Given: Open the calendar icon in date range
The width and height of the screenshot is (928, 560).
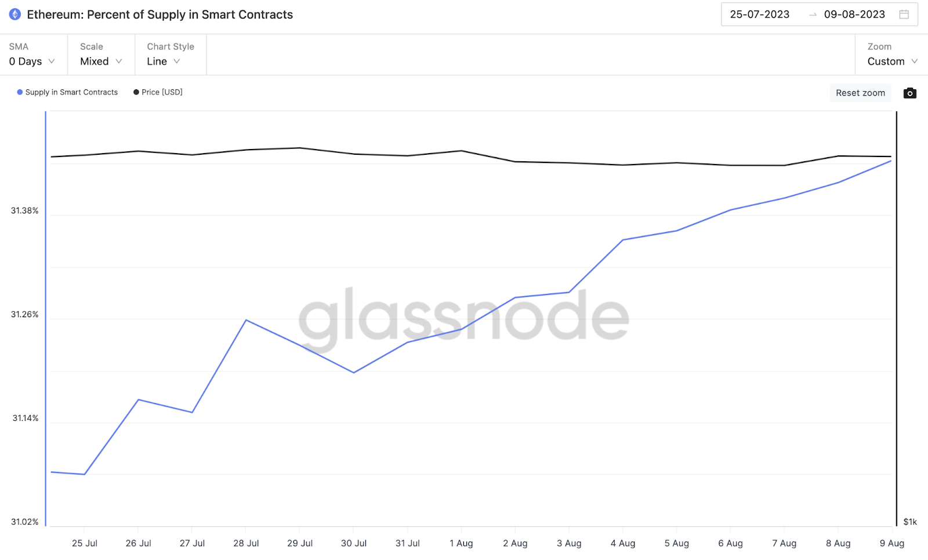Looking at the screenshot, I should point(904,14).
